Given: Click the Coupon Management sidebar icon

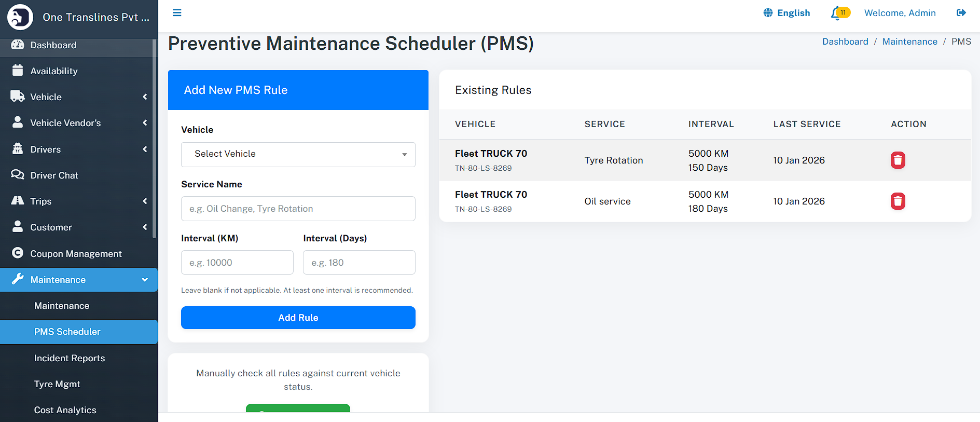Looking at the screenshot, I should pos(18,253).
